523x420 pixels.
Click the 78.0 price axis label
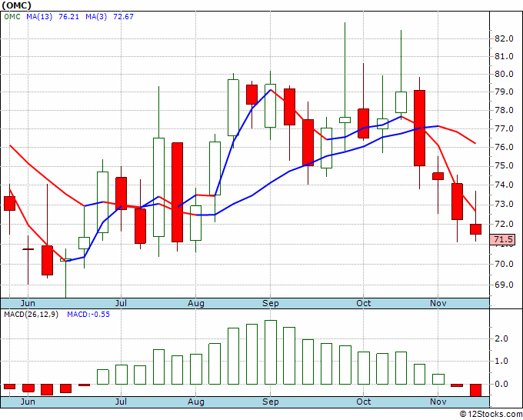504,110
